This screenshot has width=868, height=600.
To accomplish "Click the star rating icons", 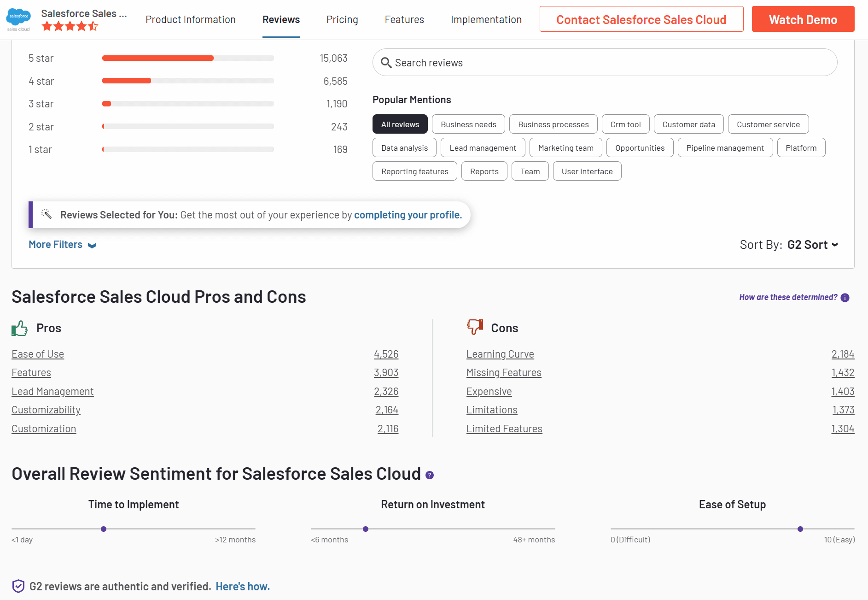I will click(70, 26).
